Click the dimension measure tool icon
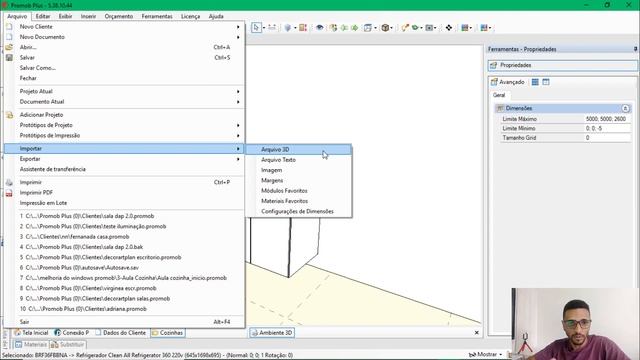This screenshot has height=360, width=640. [x=272, y=28]
